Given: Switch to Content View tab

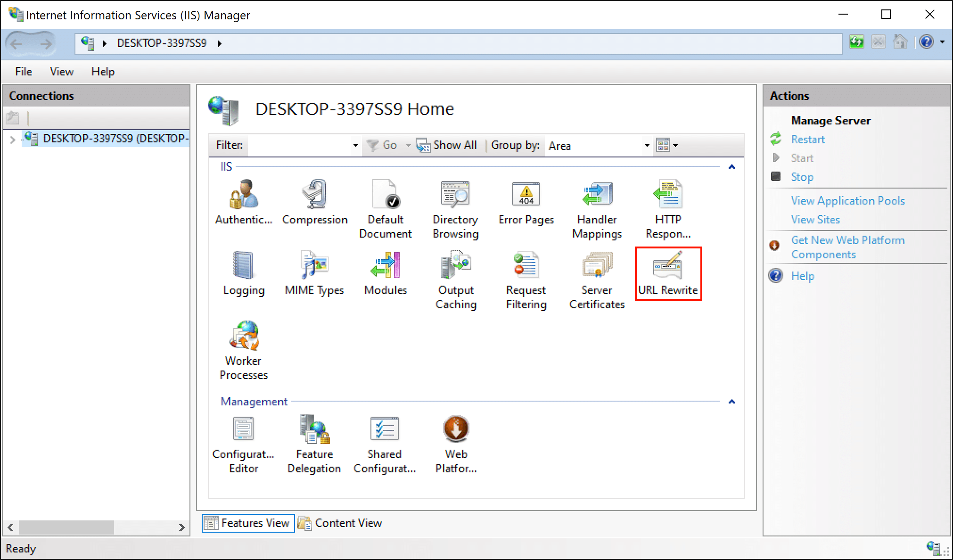Looking at the screenshot, I should point(340,523).
